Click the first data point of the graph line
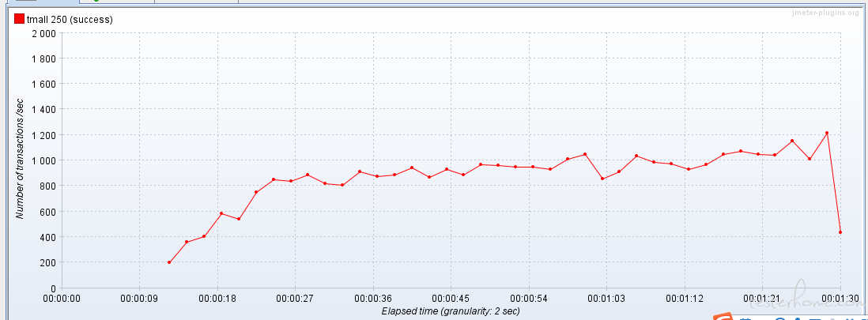868x320 pixels. pos(169,262)
